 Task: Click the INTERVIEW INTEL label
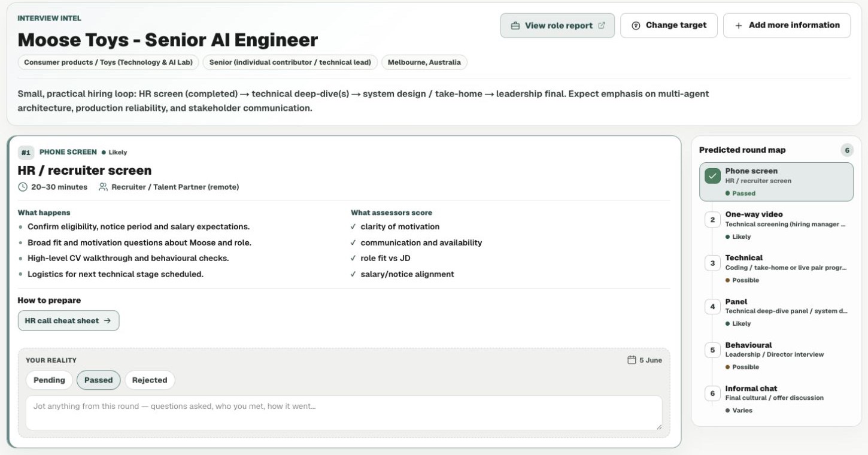50,19
